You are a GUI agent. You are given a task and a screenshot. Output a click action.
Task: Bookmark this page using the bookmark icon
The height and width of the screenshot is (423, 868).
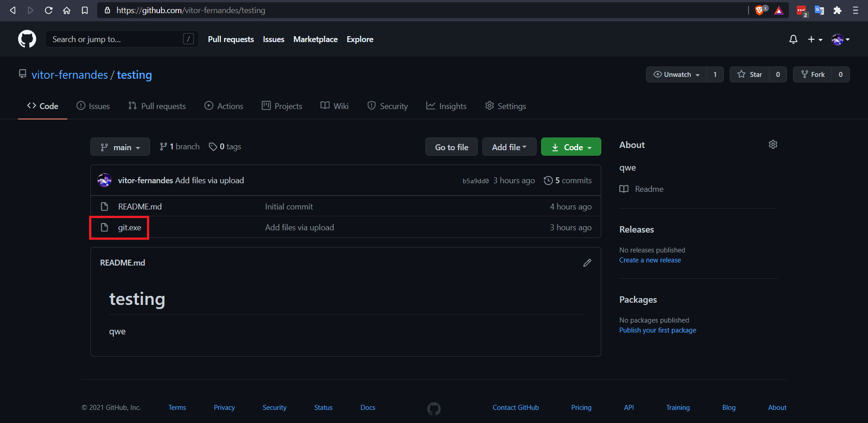[x=85, y=10]
